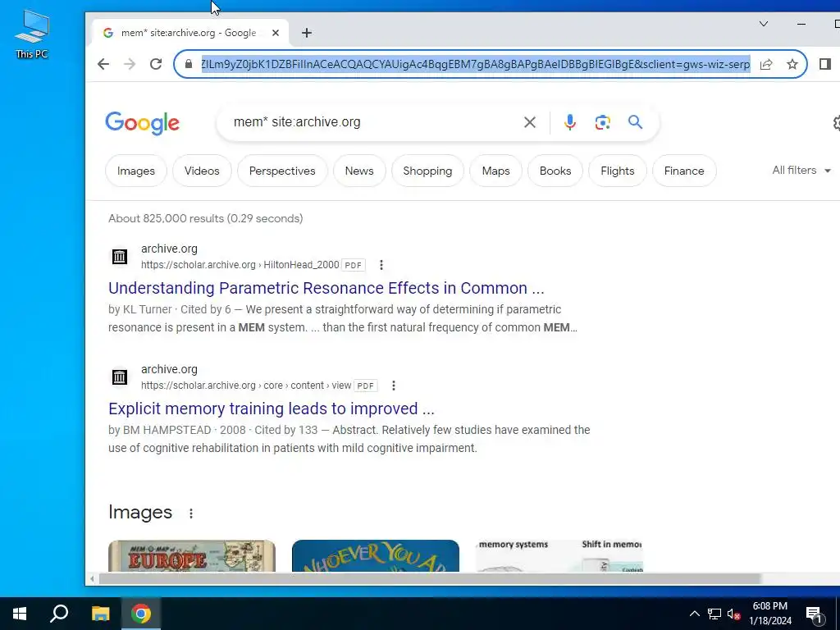Click the Chrome taskbar icon
The width and height of the screenshot is (840, 630).
coord(141,614)
